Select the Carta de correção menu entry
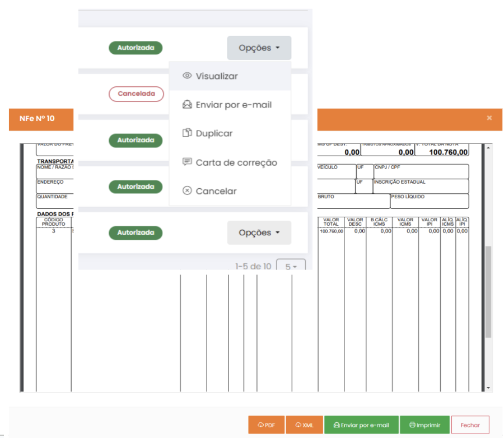Screen dimensions: 504x438 (x=236, y=162)
